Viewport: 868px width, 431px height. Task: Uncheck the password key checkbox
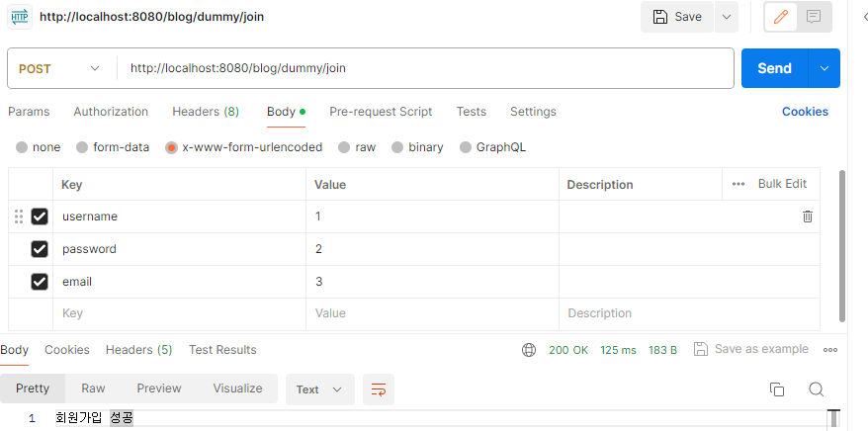pos(40,249)
